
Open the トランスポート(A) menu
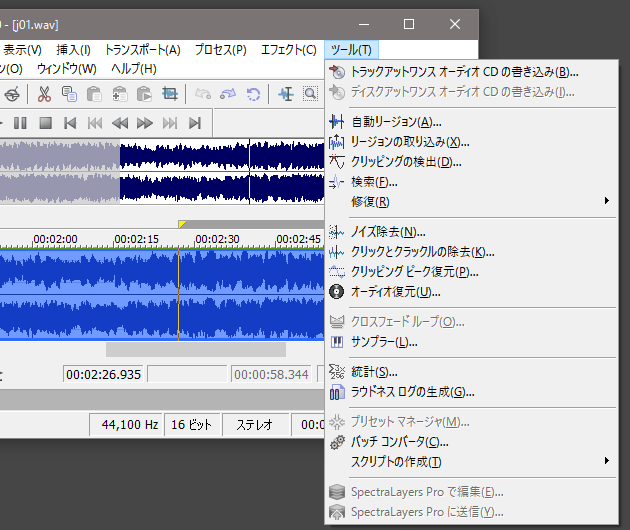coord(143,50)
